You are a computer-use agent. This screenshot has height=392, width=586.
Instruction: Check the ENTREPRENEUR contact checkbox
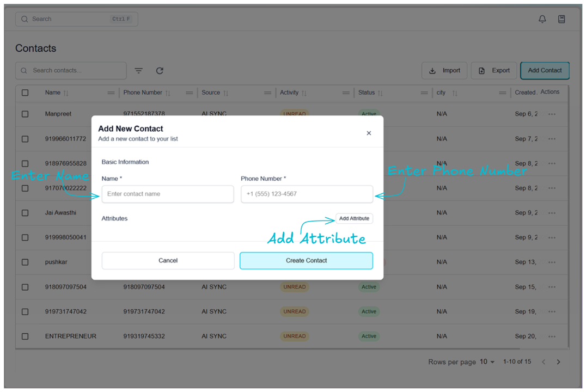pos(25,336)
